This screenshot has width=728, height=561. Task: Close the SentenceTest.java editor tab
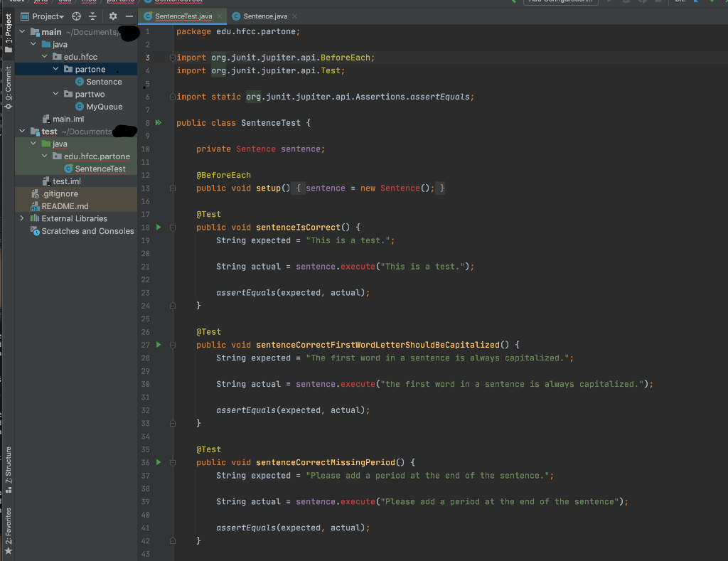point(219,16)
